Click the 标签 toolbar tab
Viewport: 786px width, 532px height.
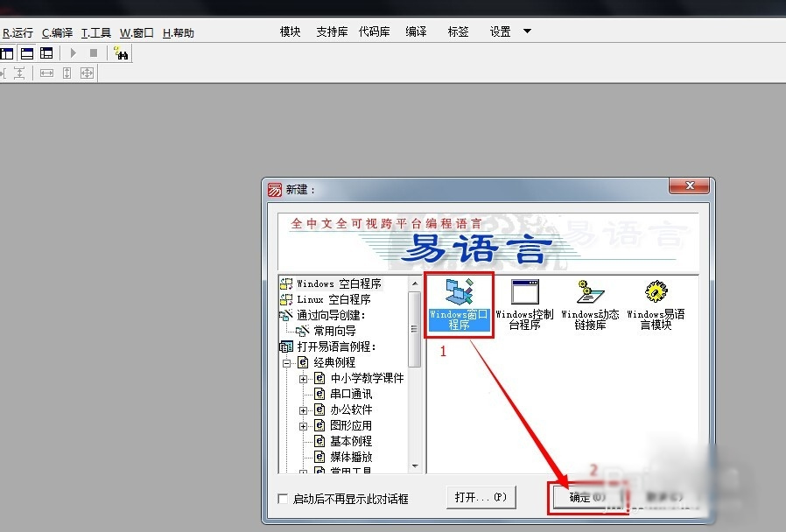pos(458,31)
